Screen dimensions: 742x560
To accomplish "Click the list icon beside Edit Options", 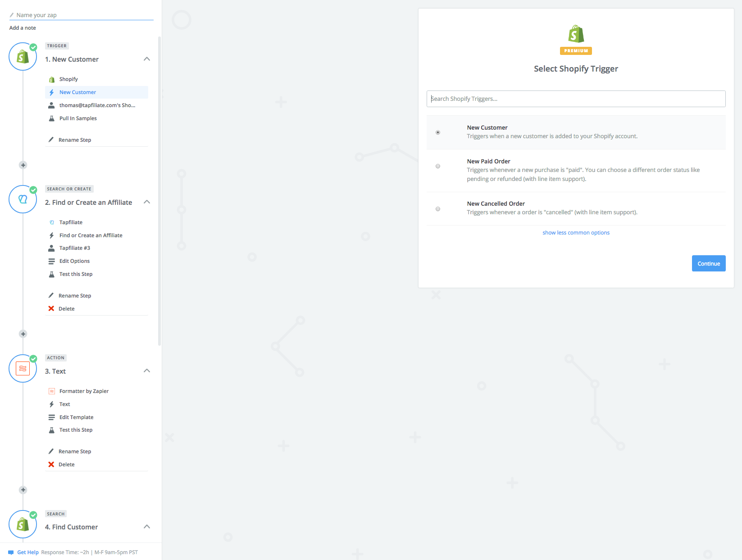I will [52, 261].
